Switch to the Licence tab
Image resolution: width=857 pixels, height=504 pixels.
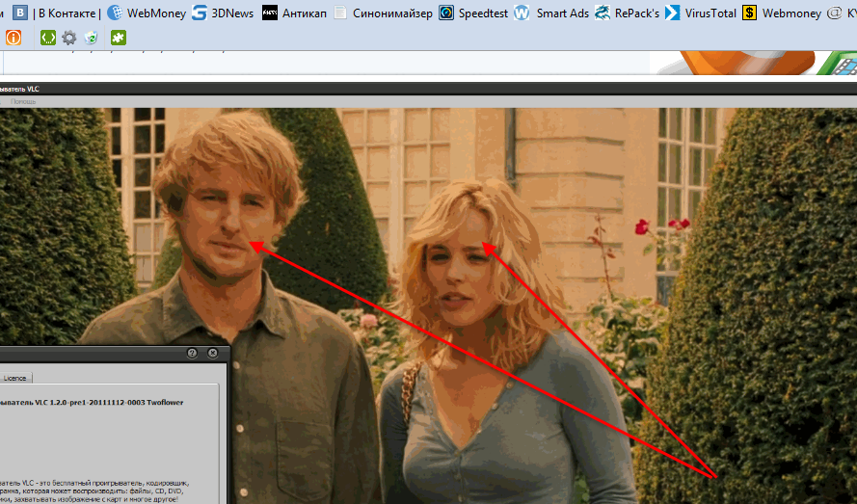[x=15, y=378]
